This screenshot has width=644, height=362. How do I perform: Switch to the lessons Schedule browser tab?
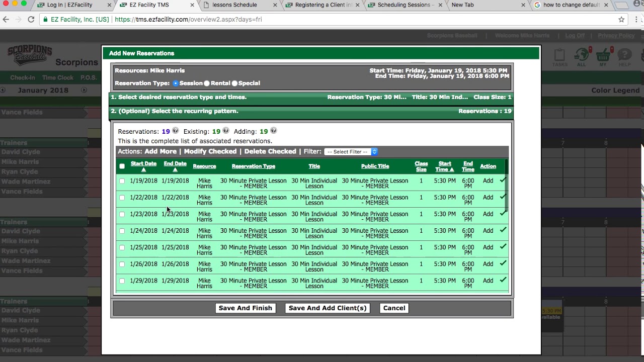[x=234, y=5]
